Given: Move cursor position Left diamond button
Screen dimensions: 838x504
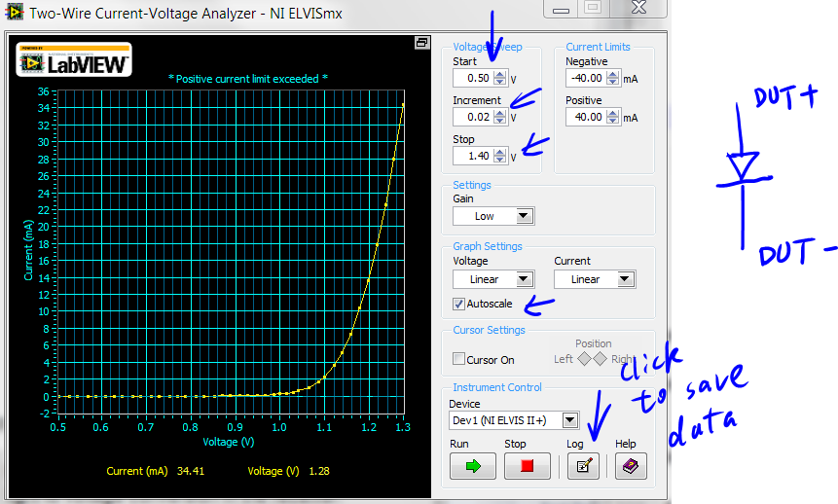Looking at the screenshot, I should click(585, 359).
